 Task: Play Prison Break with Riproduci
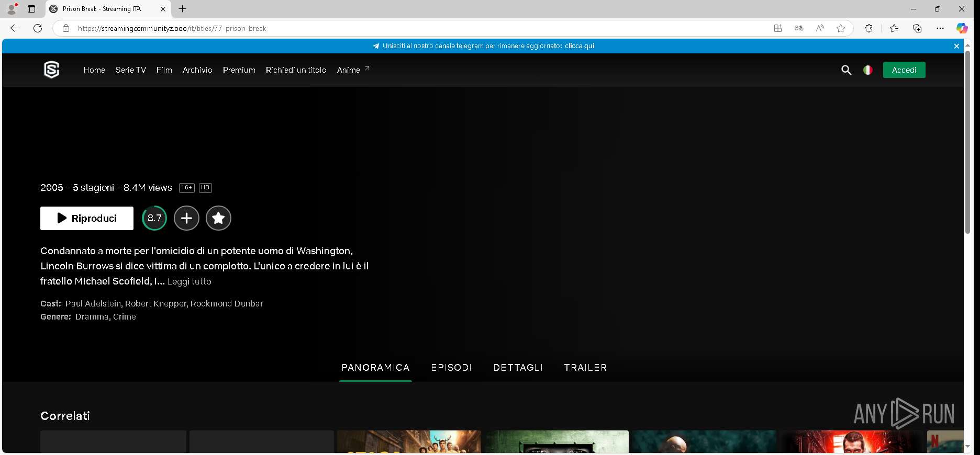tap(87, 218)
